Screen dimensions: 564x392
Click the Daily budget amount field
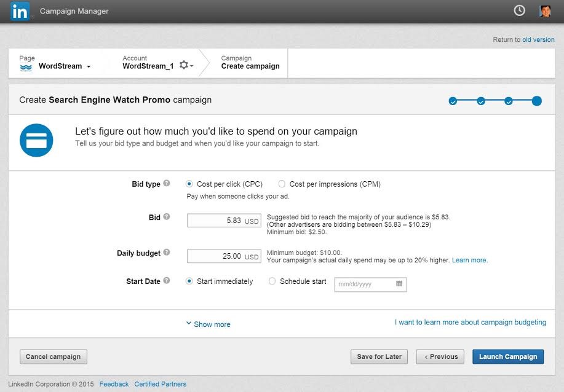click(224, 256)
